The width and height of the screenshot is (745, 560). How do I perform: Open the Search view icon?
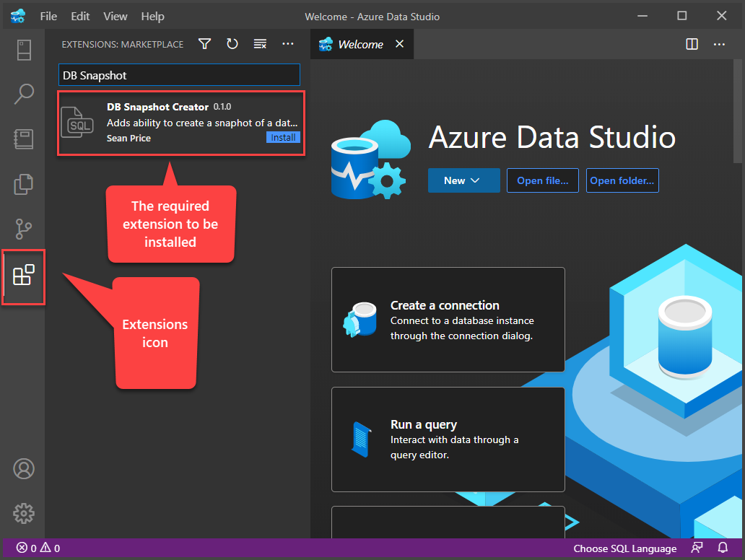click(x=23, y=94)
